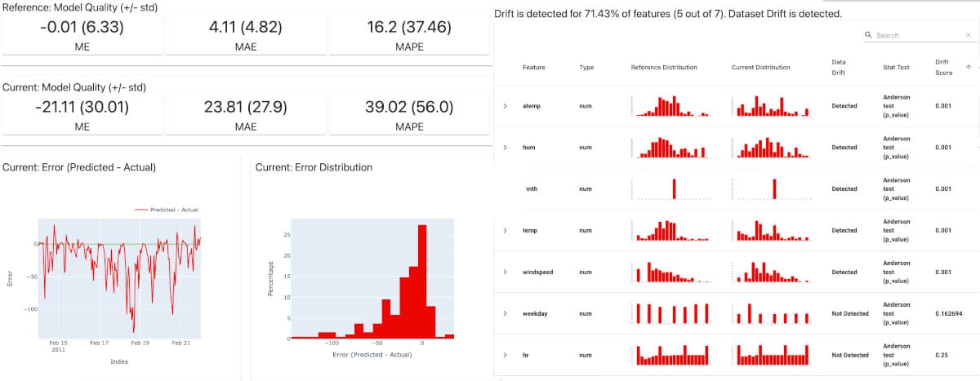
Task: Click the Error Distribution histogram
Action: point(372,277)
